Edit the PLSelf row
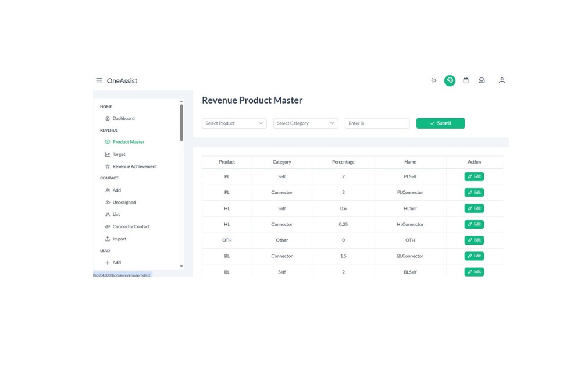The width and height of the screenshot is (588, 372). click(474, 176)
